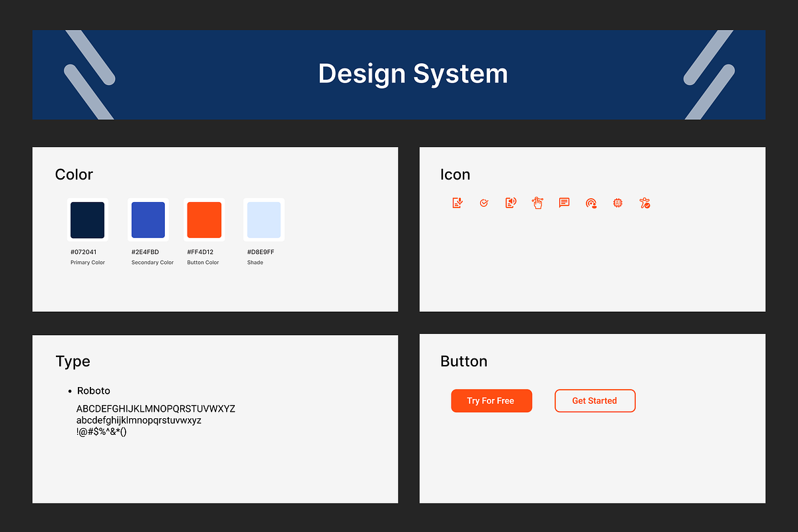This screenshot has width=798, height=532.
Task: Click the chat message bubble icon
Action: [x=564, y=203]
